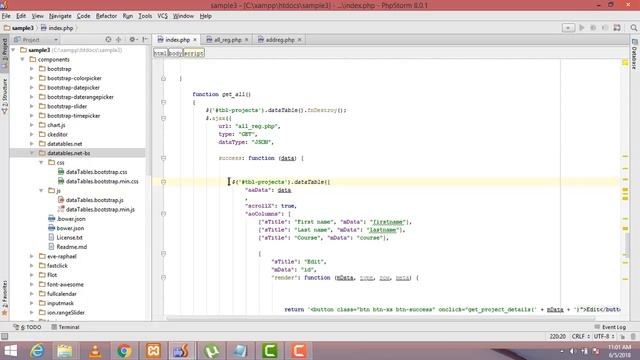
Task: Click the Debug icon in toolbar
Action: pyautogui.click(x=593, y=28)
